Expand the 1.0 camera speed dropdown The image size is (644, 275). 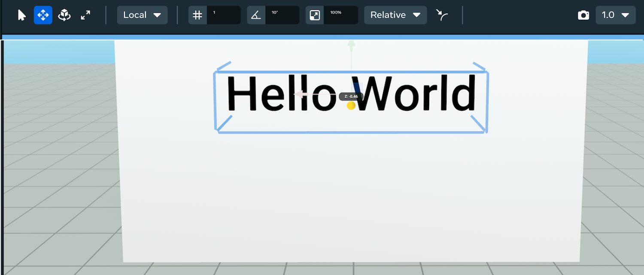(x=615, y=15)
